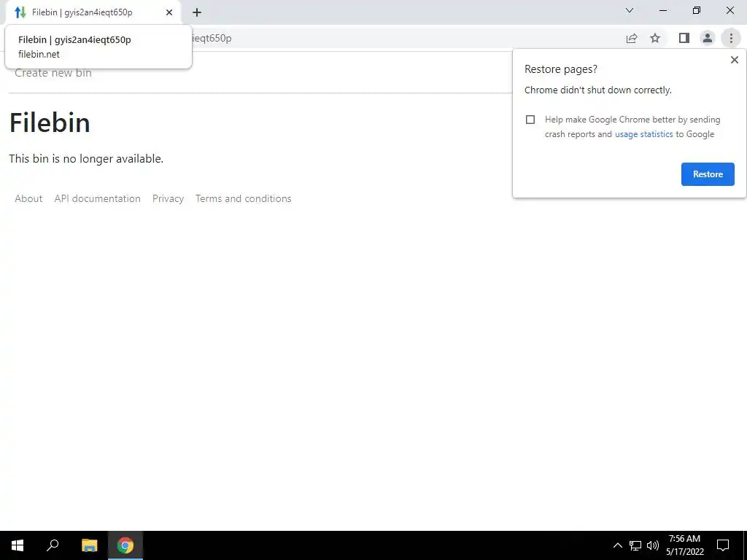Open the volume tray icon
The image size is (747, 560).
(653, 545)
